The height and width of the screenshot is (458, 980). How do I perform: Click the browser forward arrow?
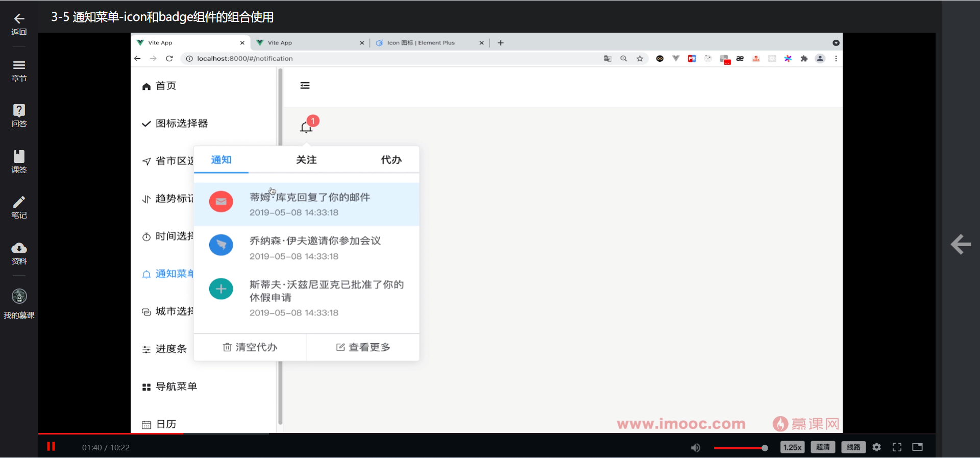pyautogui.click(x=153, y=59)
